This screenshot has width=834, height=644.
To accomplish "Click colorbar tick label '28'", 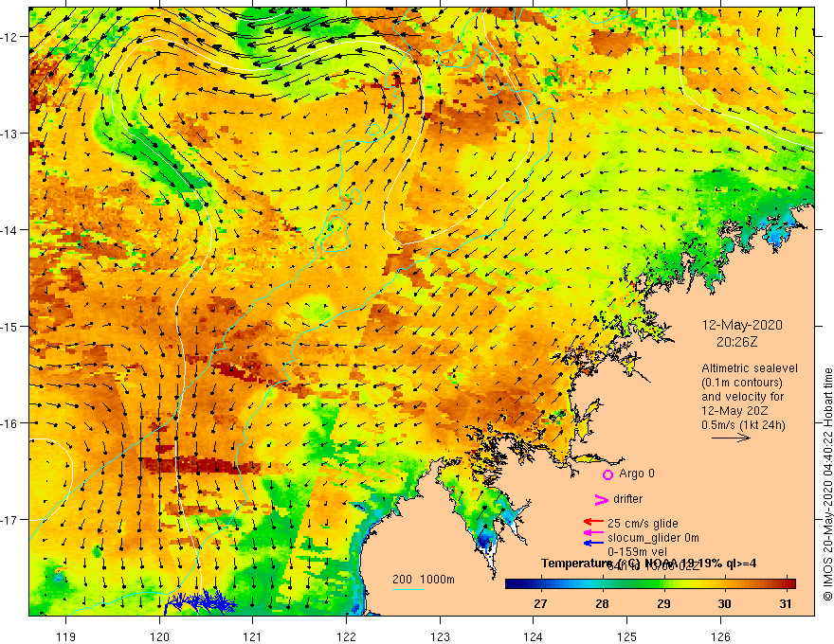I will [x=602, y=603].
